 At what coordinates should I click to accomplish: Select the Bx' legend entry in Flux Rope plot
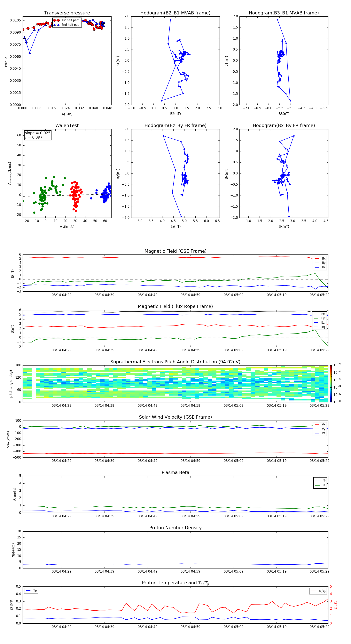pyautogui.click(x=320, y=314)
